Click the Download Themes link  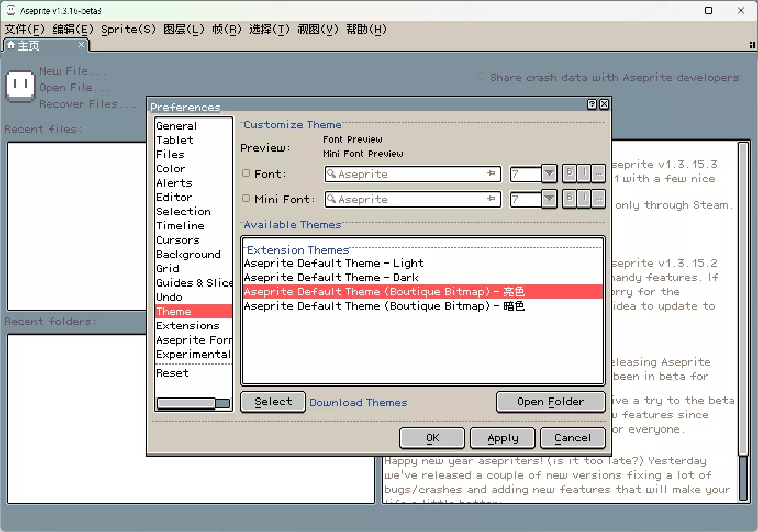[x=358, y=402]
